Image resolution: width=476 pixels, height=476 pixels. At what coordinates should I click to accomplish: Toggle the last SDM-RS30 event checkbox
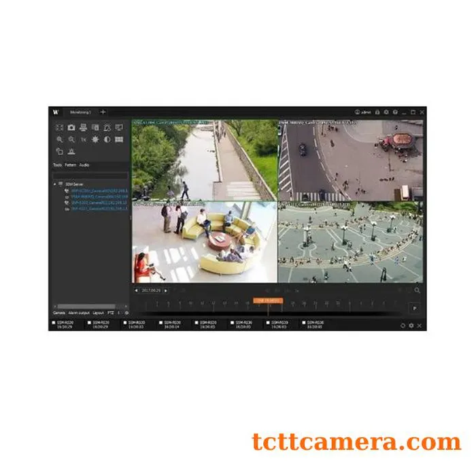(x=303, y=322)
